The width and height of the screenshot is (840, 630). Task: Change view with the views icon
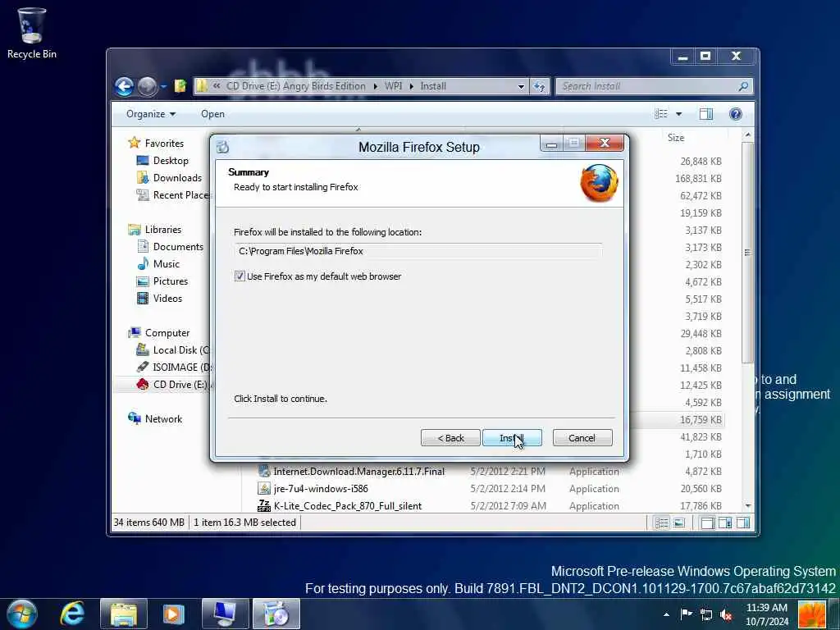pos(661,113)
